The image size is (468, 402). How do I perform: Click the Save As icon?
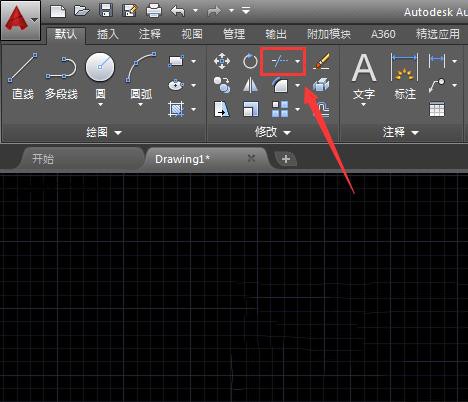129,11
